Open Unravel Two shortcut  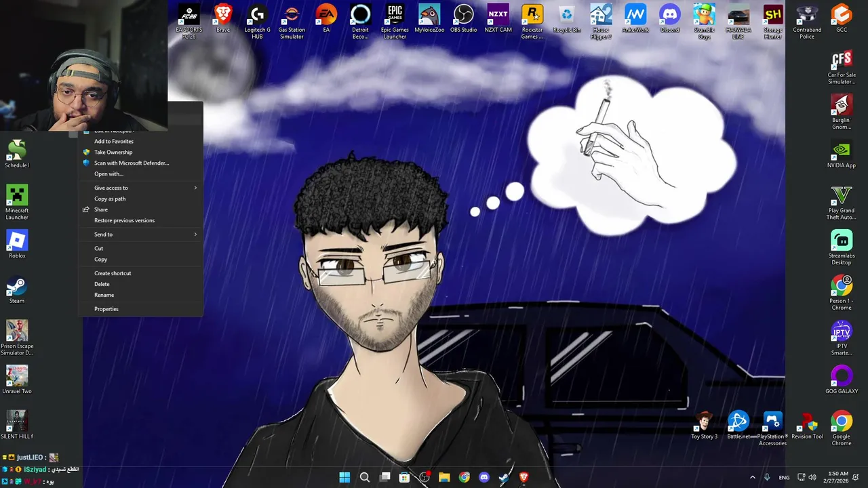(17, 380)
